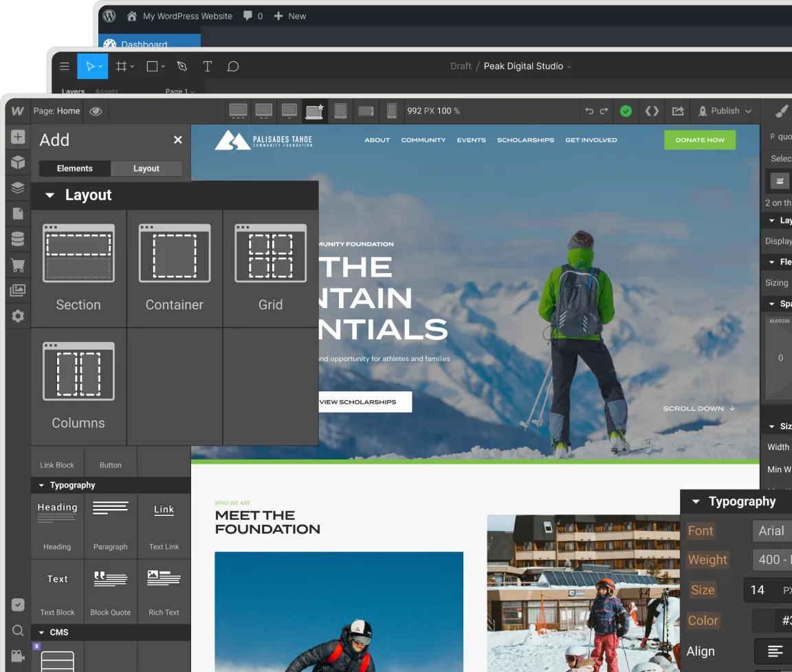Switch to the Layout tab

146,169
